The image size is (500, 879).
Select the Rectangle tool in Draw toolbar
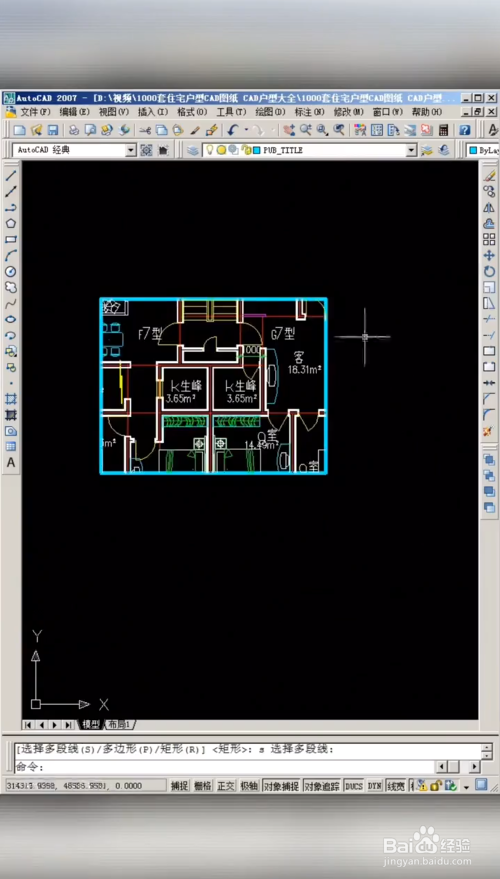point(11,239)
